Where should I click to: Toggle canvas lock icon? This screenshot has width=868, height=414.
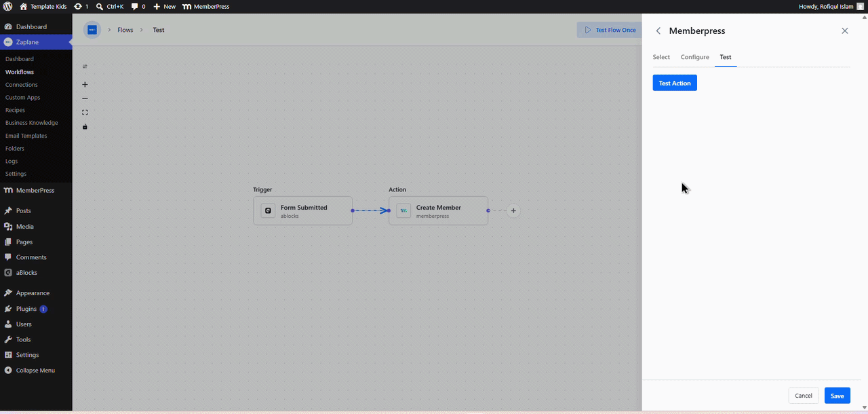click(85, 127)
